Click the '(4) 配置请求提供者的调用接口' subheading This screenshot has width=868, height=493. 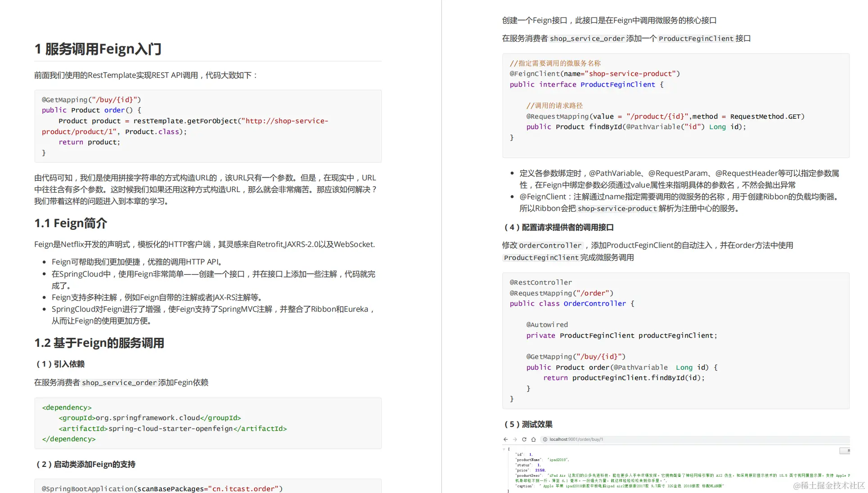(x=558, y=227)
